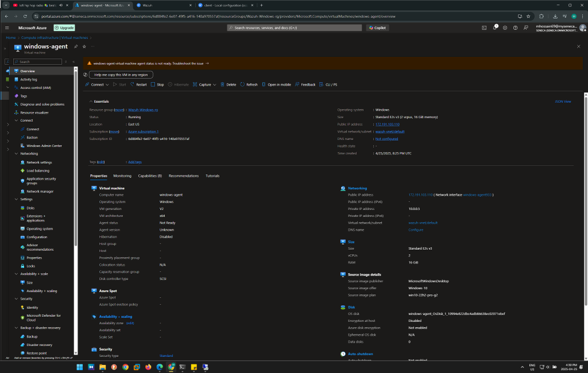Open the Azure portal hamburger menu

tap(7, 28)
